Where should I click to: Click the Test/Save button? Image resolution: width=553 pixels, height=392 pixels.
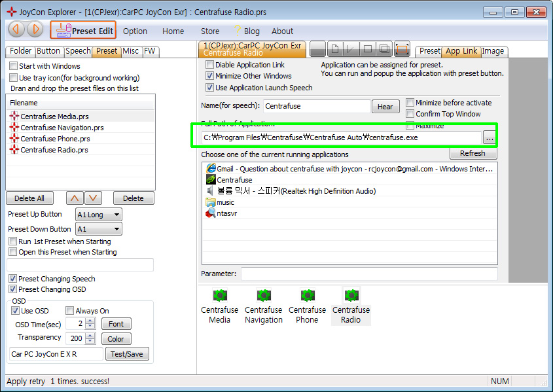click(127, 354)
